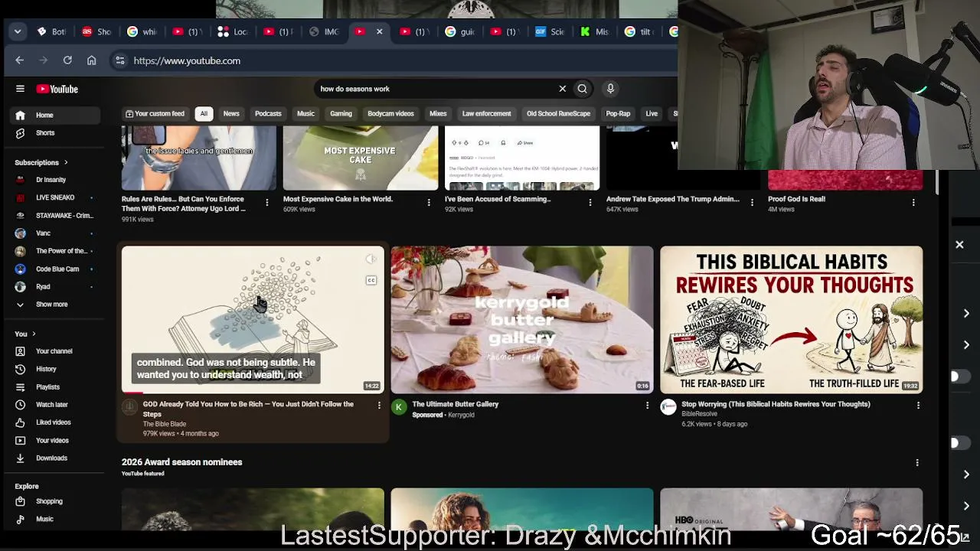The height and width of the screenshot is (551, 980).
Task: Expand Show more subscriptions
Action: (x=54, y=305)
